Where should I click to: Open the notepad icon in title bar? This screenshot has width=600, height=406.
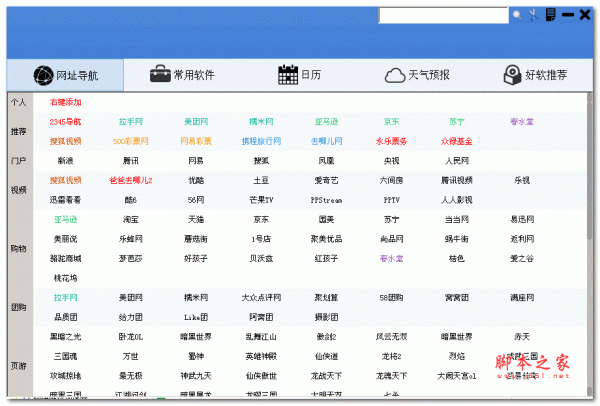pyautogui.click(x=550, y=15)
